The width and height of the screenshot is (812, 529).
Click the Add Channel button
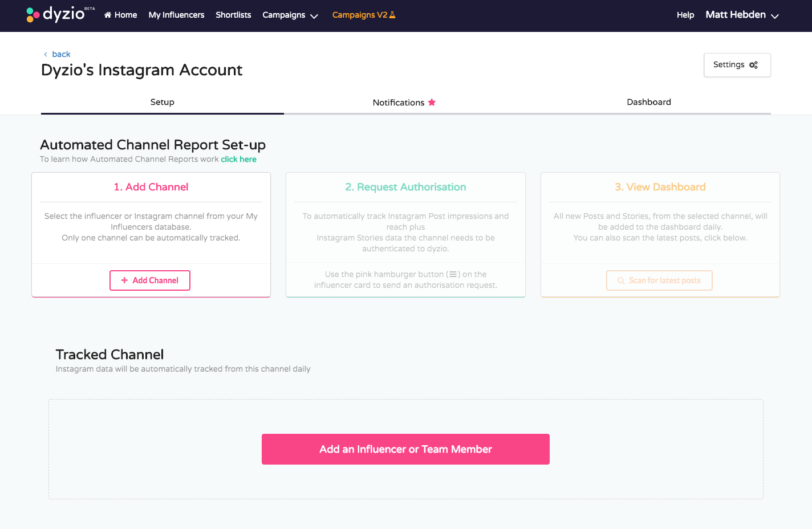pyautogui.click(x=150, y=280)
